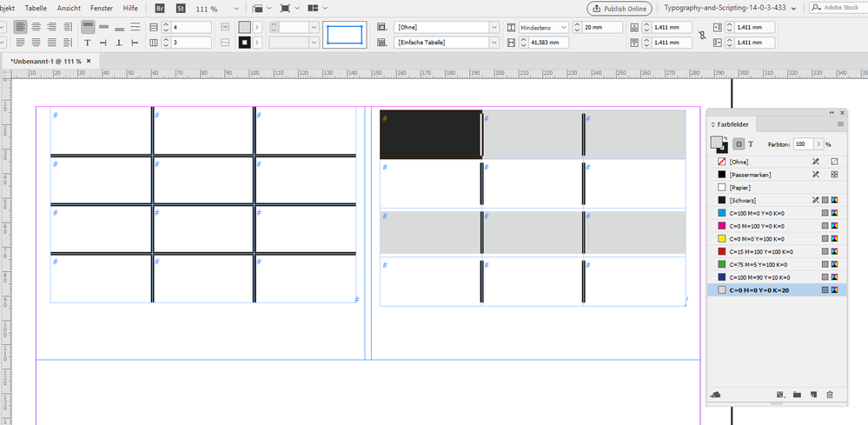Click the Publish Online button
The width and height of the screenshot is (868, 425).
coord(620,9)
